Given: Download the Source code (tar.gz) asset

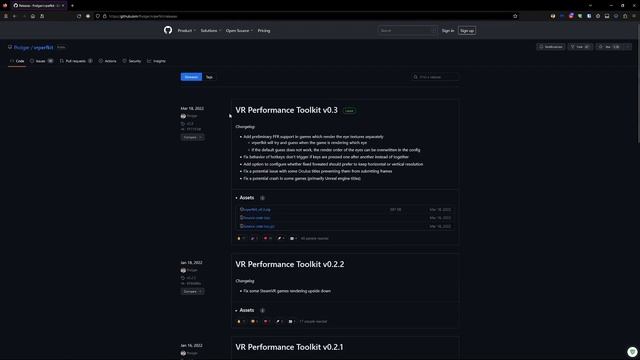Looking at the screenshot, I should (258, 226).
